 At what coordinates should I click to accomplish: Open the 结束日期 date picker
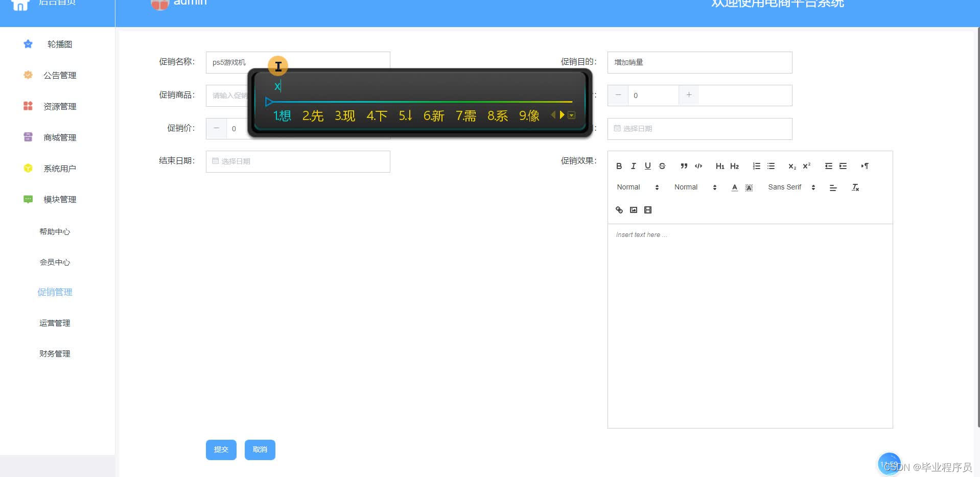click(x=298, y=161)
